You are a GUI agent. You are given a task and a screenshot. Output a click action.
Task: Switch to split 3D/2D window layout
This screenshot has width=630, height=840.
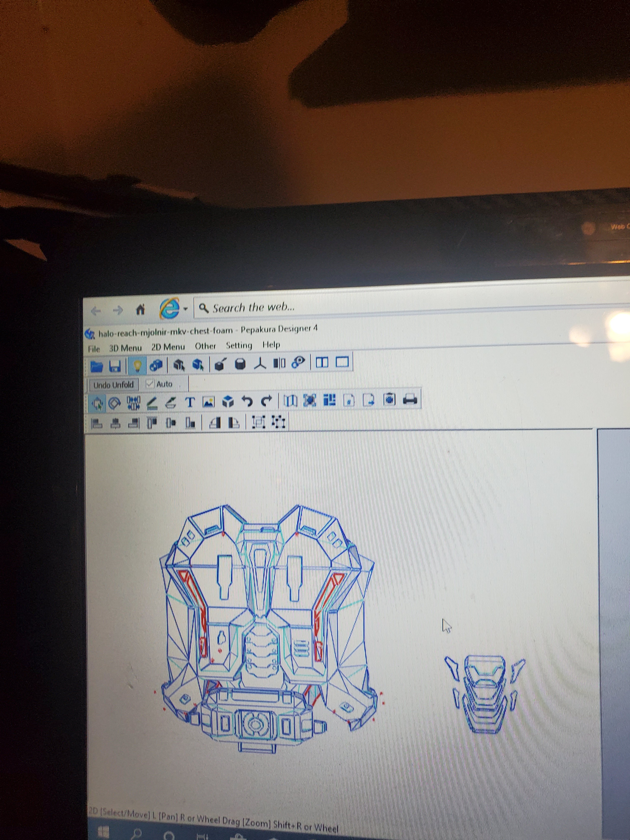tap(322, 362)
